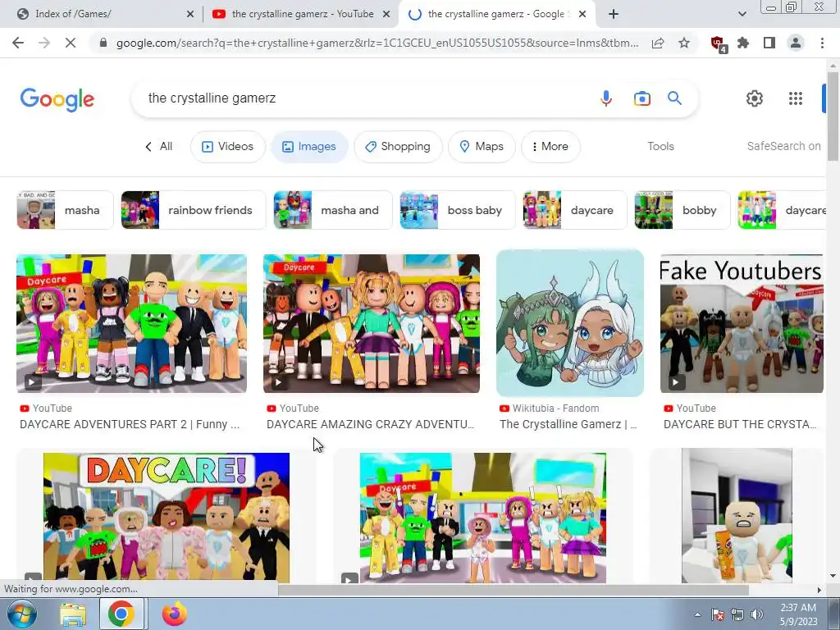The height and width of the screenshot is (630, 840).
Task: Switch to the Maps results tab
Action: 482,146
